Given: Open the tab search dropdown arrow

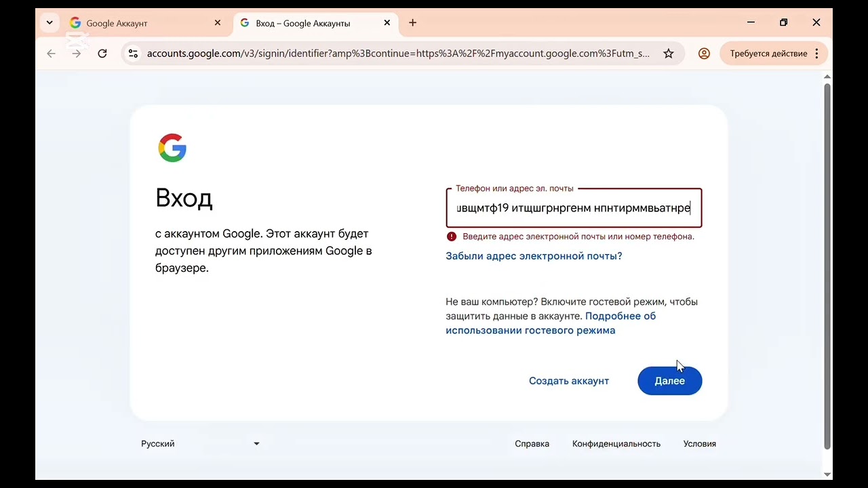Looking at the screenshot, I should click(50, 22).
